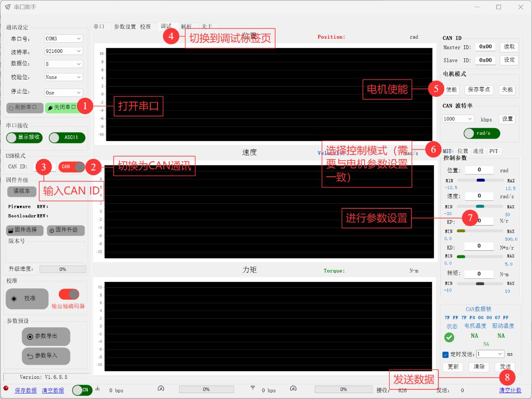The height and width of the screenshot is (399, 532).
Task: Click the 固件选择 folder button
Action: (x=25, y=230)
